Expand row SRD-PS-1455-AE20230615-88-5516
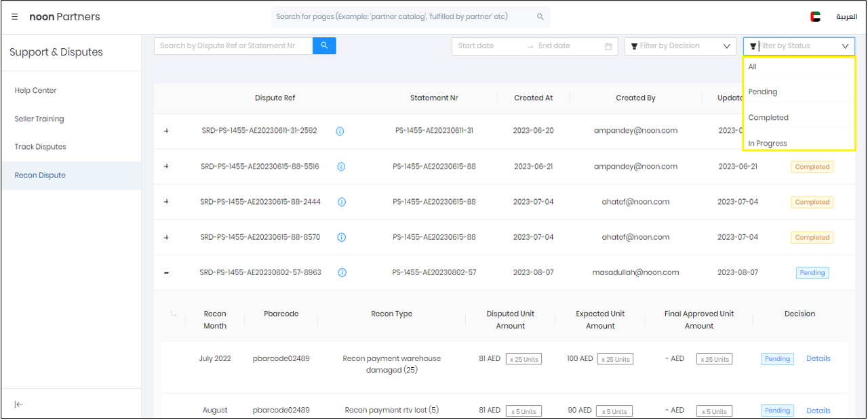The height and width of the screenshot is (420, 868). (167, 166)
